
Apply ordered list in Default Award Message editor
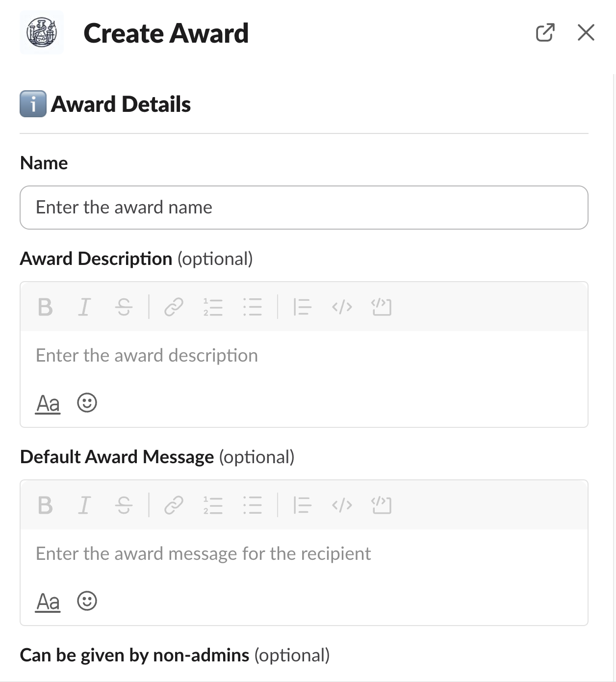[x=213, y=505]
